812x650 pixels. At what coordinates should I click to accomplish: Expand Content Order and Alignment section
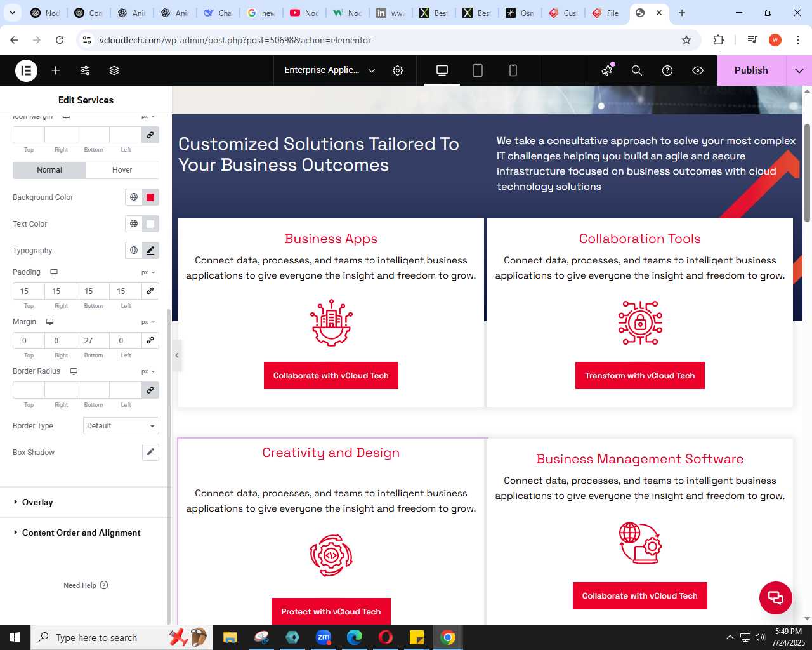[x=86, y=533]
